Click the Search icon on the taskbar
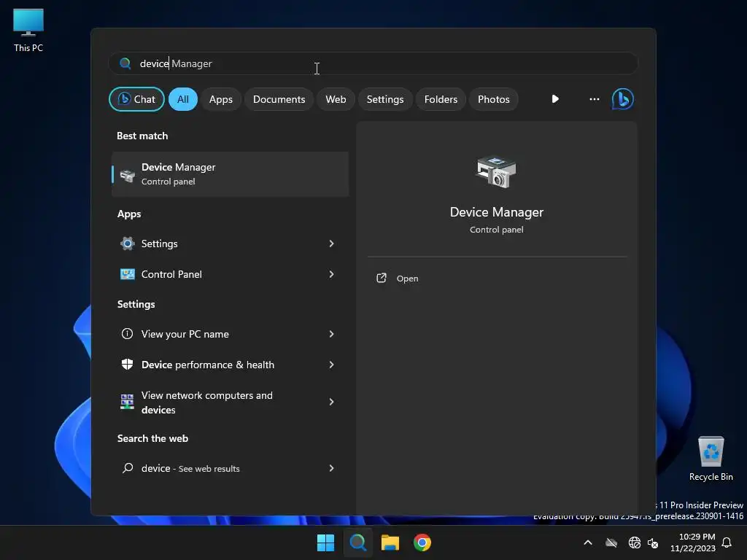The image size is (747, 560). (357, 542)
